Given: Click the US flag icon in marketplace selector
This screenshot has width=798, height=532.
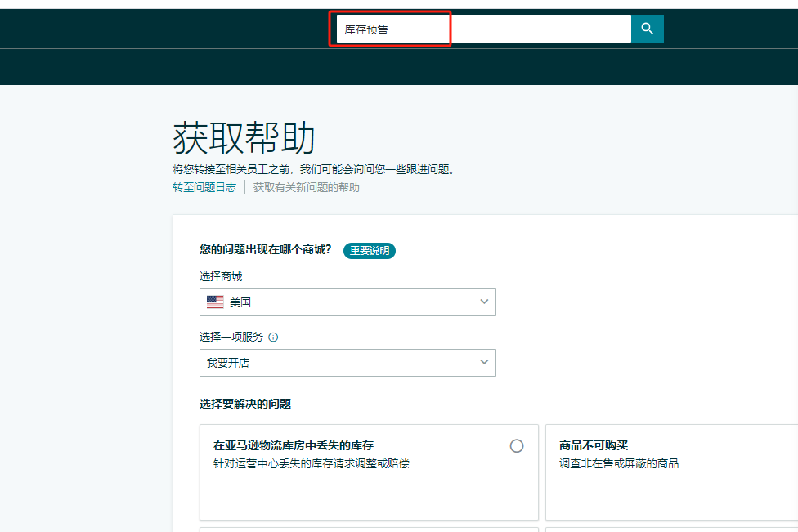Looking at the screenshot, I should coord(215,302).
